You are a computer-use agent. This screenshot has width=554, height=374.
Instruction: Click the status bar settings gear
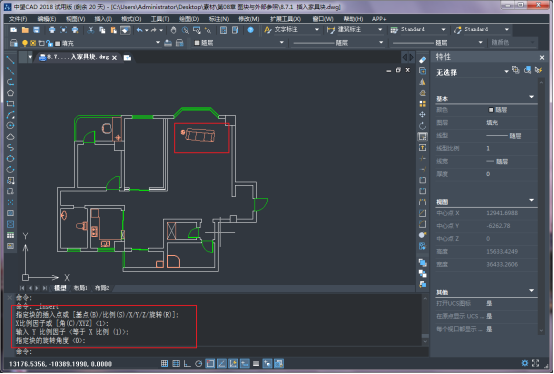[525, 363]
